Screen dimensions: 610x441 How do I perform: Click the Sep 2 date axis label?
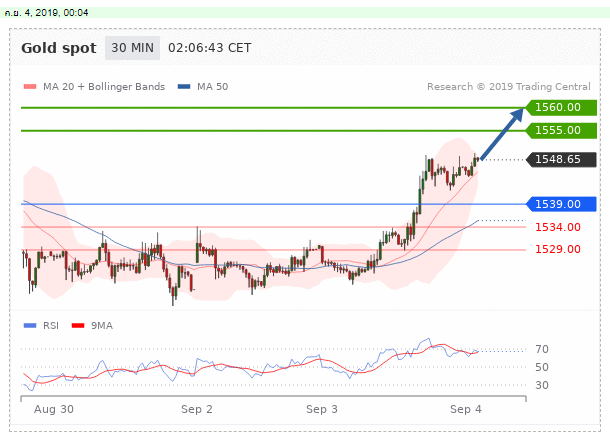tap(197, 410)
